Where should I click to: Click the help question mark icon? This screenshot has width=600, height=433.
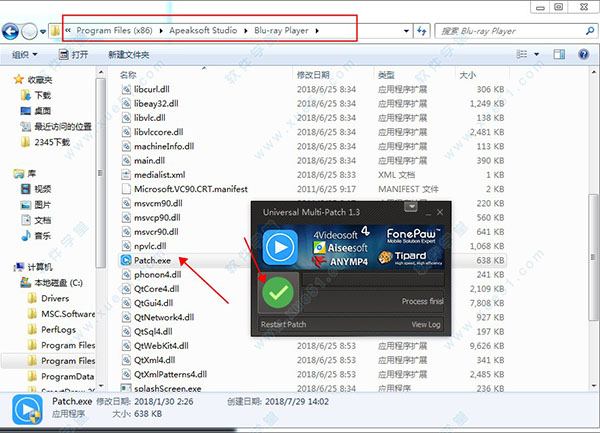tap(584, 54)
